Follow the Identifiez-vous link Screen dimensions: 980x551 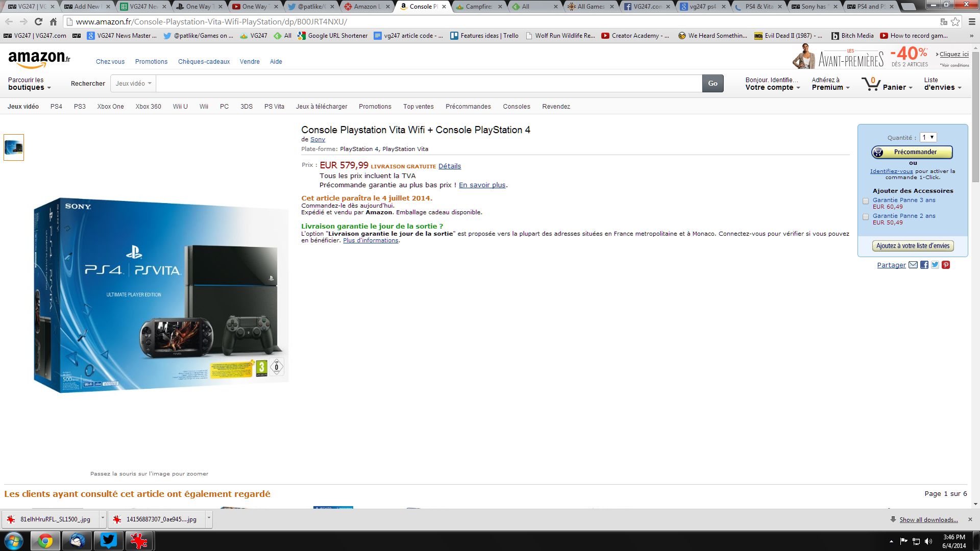tap(891, 171)
